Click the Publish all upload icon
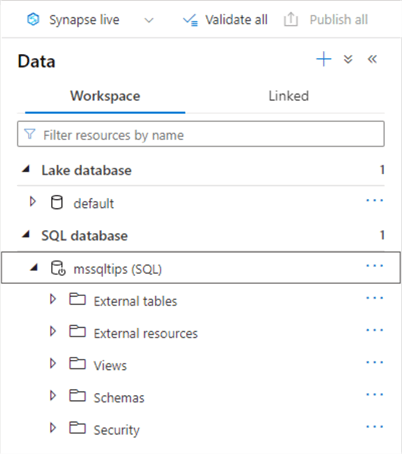The height and width of the screenshot is (454, 402). (291, 19)
